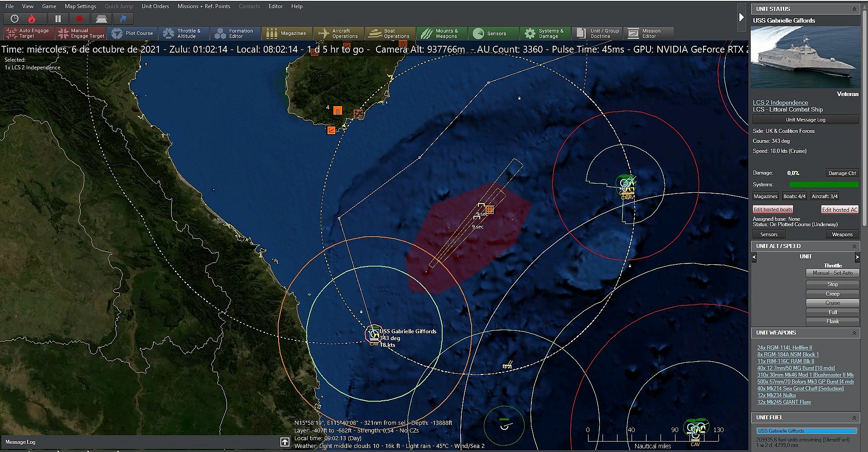Click the red record icon in the toolbar
The width and height of the screenshot is (868, 452).
pos(80,19)
